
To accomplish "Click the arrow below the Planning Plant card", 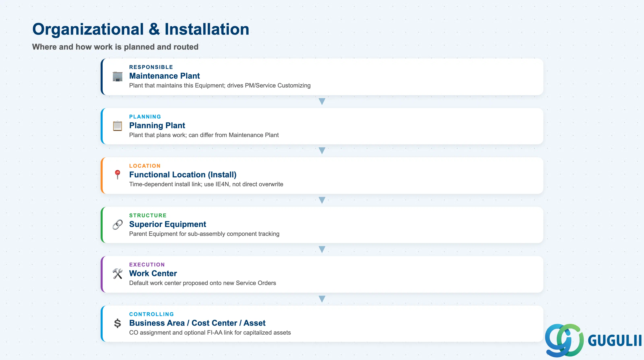I will click(x=322, y=151).
